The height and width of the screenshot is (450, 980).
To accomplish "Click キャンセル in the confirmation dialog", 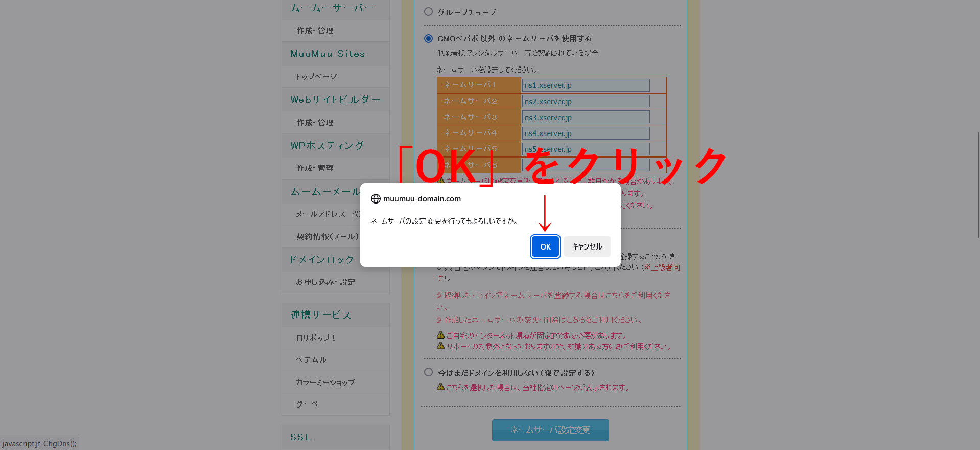I will click(x=587, y=246).
